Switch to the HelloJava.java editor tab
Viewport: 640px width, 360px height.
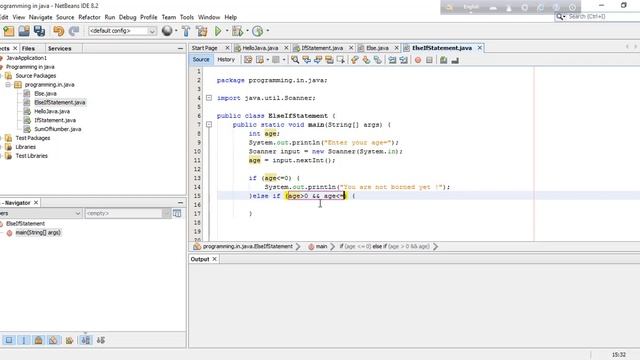(x=260, y=48)
